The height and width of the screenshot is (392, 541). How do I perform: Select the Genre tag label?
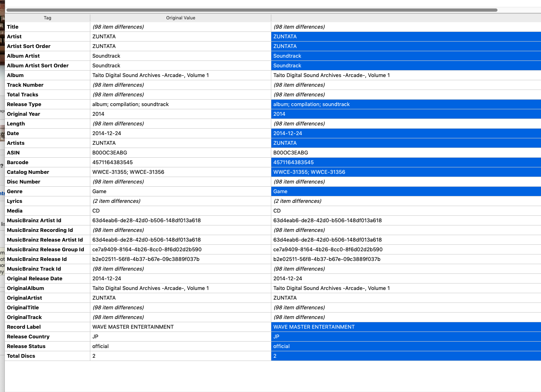(15, 192)
